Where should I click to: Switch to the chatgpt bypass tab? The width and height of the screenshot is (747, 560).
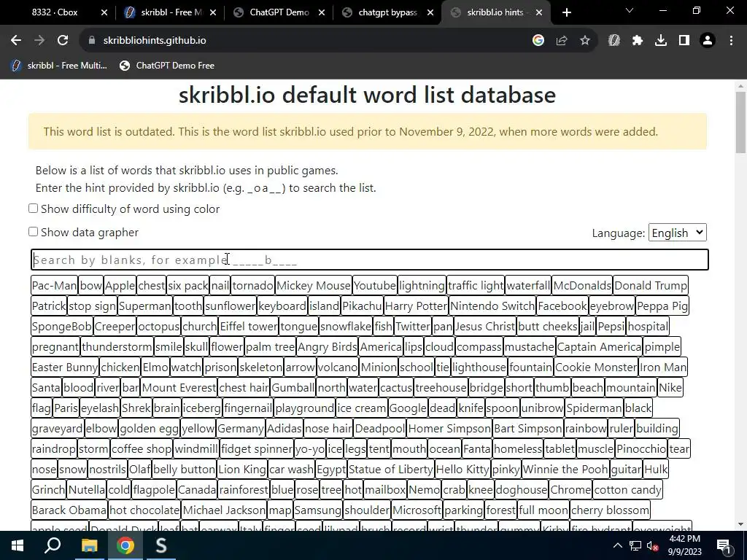tap(387, 12)
